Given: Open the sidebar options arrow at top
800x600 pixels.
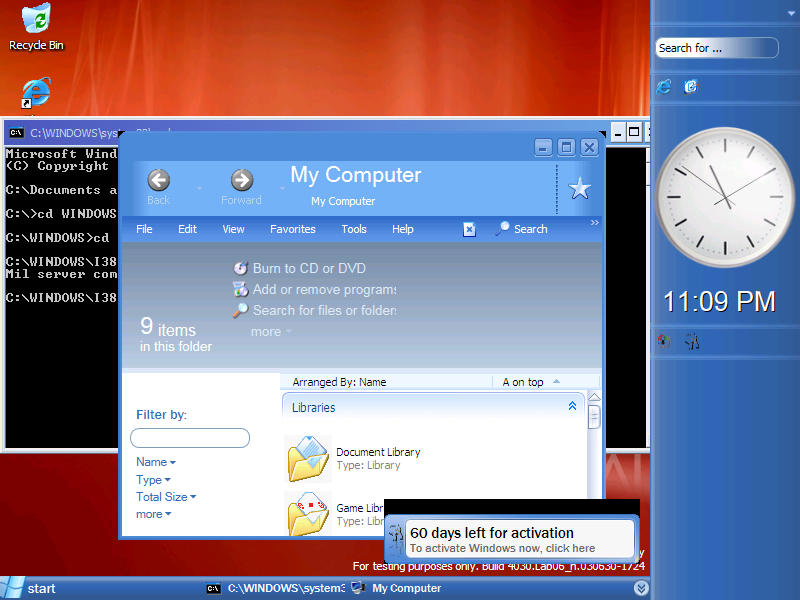Looking at the screenshot, I should click(x=791, y=14).
